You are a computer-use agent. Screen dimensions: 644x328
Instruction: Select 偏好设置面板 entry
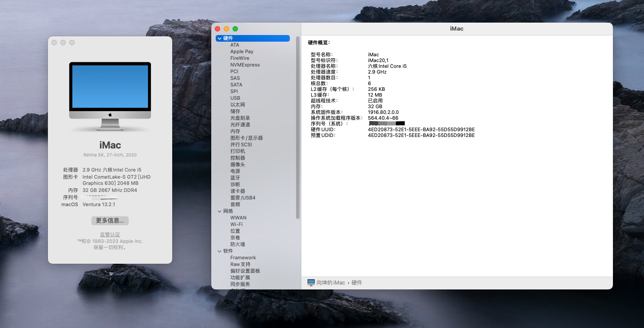coord(245,271)
